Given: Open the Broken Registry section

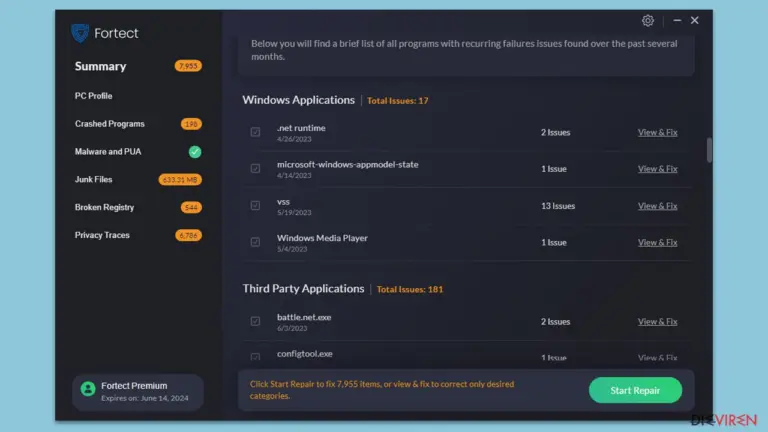Looking at the screenshot, I should [x=104, y=208].
